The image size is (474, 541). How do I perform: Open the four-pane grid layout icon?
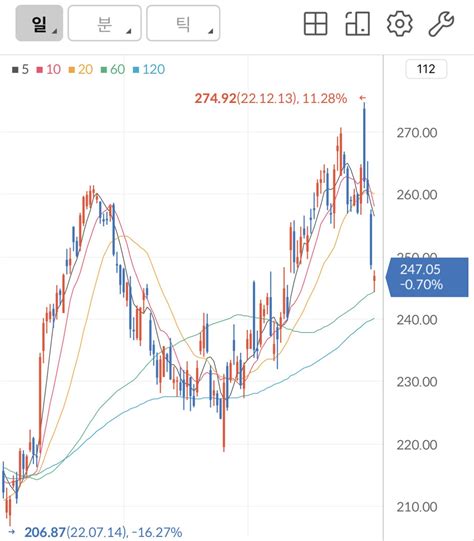315,23
